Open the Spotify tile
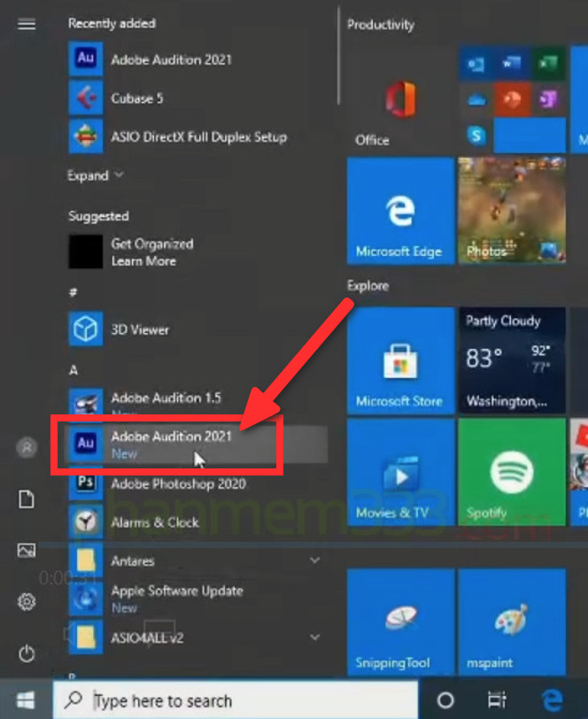This screenshot has width=588, height=719. (x=511, y=473)
